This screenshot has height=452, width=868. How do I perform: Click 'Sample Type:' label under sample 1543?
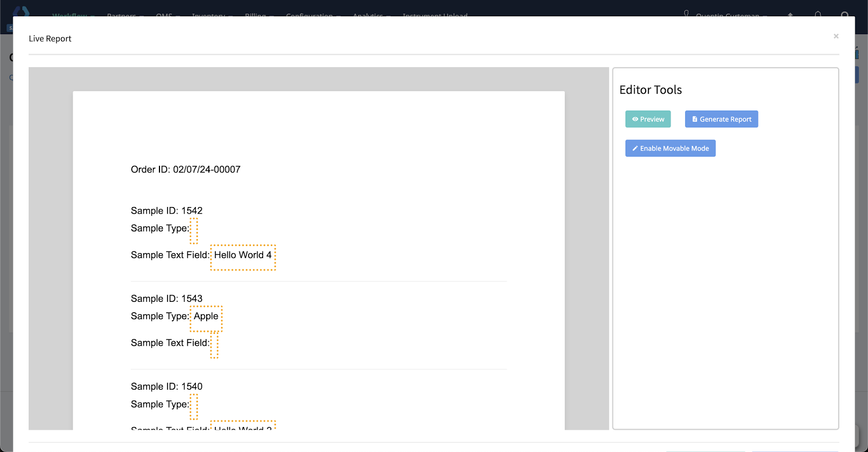(160, 316)
